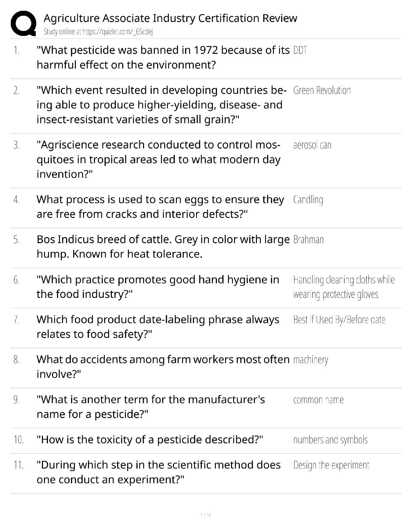The width and height of the screenshot is (411, 532).
Task: Click question 1 about the 1972 pesticide ban
Action: tap(163, 57)
